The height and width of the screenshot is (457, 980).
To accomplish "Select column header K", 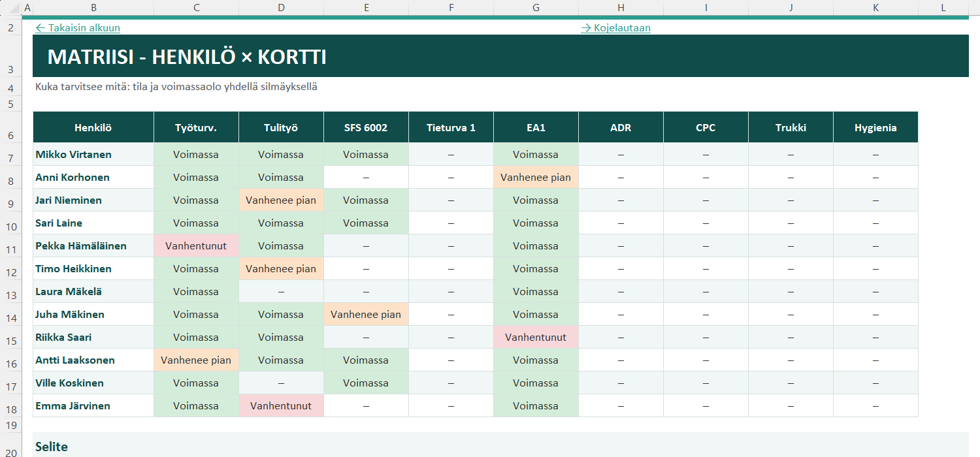I will pyautogui.click(x=875, y=7).
